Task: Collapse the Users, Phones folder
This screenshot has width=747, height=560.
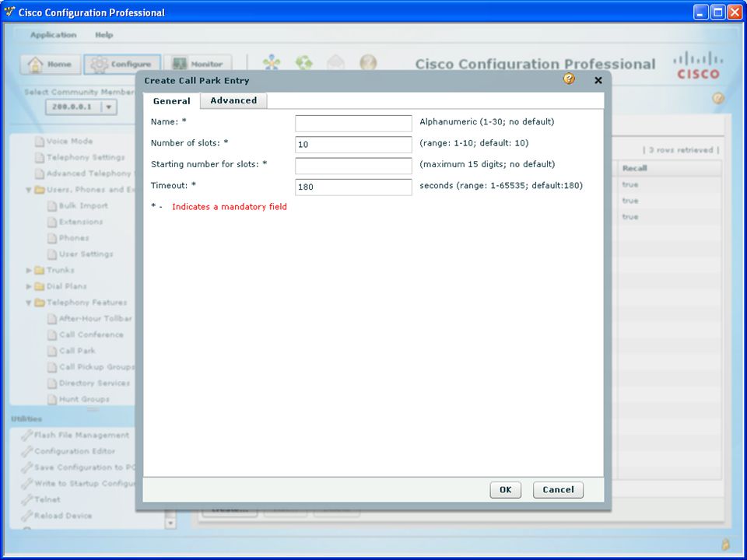Action: [x=29, y=190]
